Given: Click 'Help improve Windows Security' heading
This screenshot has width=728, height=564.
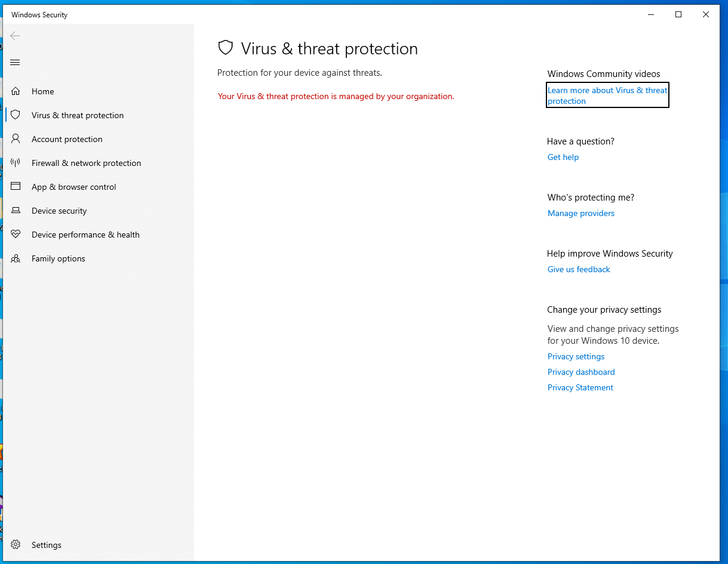Looking at the screenshot, I should click(x=610, y=254).
